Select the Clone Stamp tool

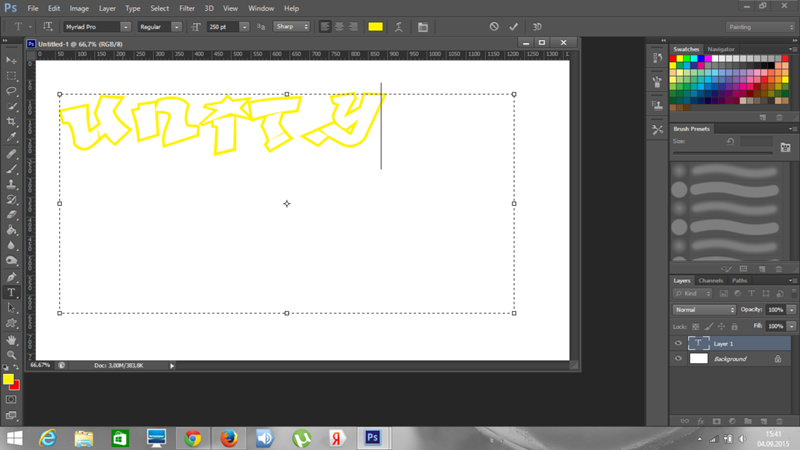tap(11, 184)
